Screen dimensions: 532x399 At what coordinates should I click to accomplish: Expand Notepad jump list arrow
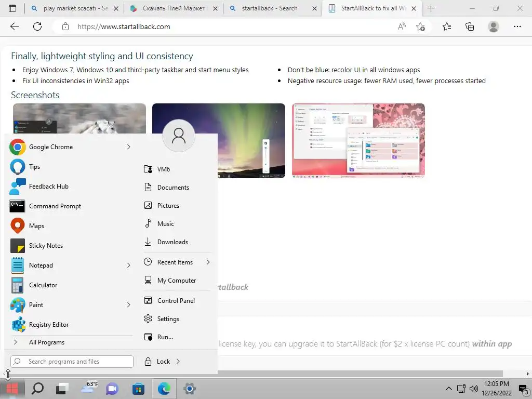click(x=129, y=265)
